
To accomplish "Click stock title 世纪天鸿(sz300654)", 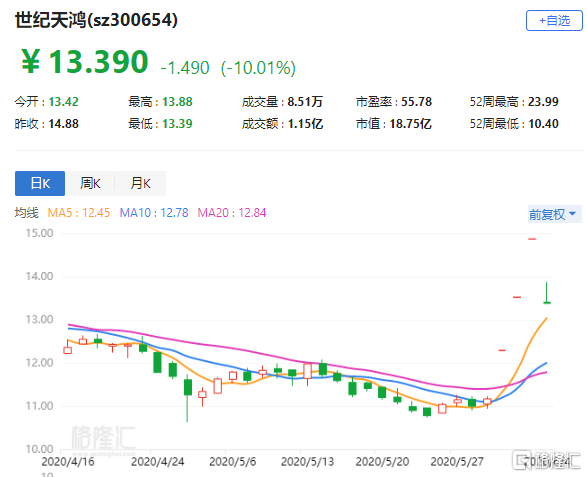I will 96,20.
